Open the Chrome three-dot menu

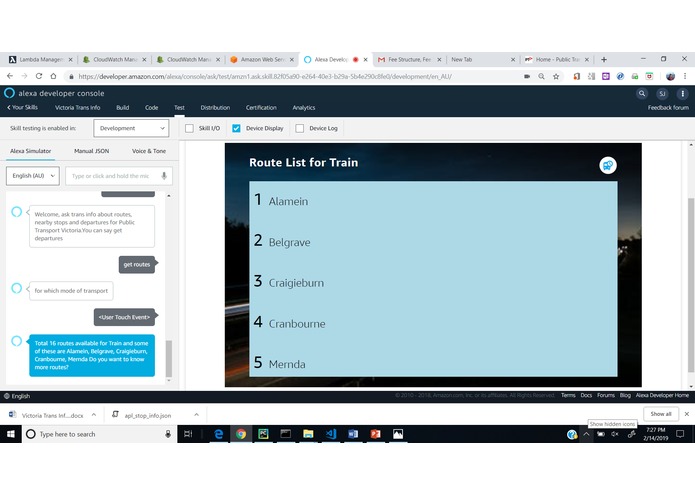tap(685, 76)
